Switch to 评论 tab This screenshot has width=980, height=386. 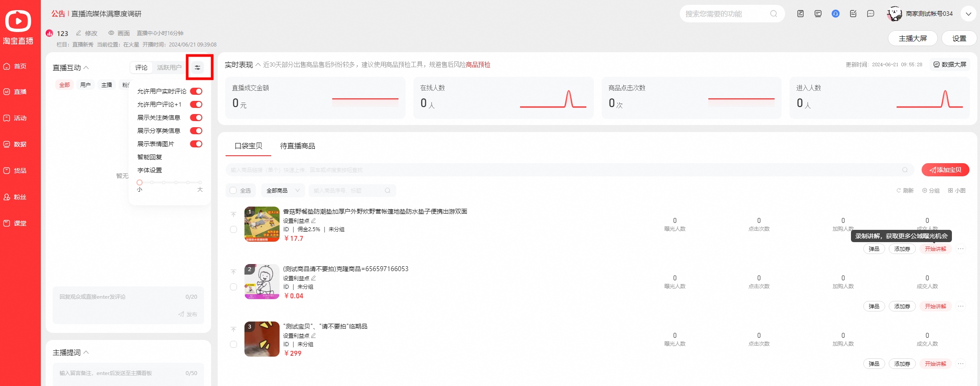point(141,68)
